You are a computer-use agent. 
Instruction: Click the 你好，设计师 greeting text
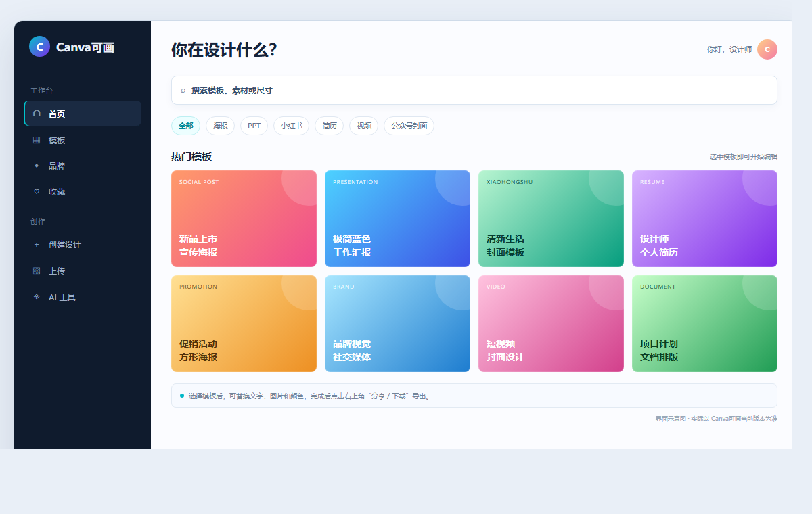[x=729, y=49]
